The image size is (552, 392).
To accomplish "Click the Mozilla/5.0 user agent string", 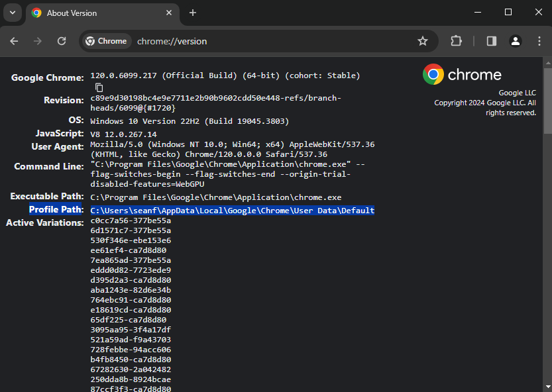I will click(233, 150).
